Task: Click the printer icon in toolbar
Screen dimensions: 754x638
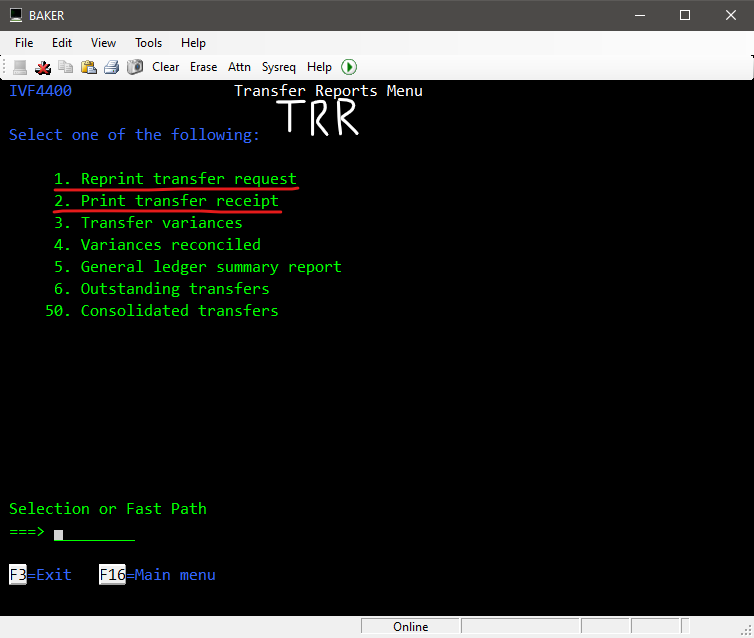Action: 112,67
